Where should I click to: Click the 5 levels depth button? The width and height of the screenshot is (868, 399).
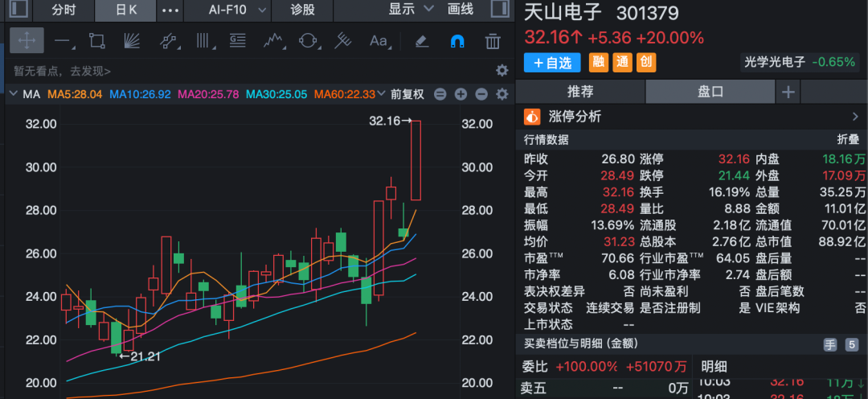pos(851,344)
